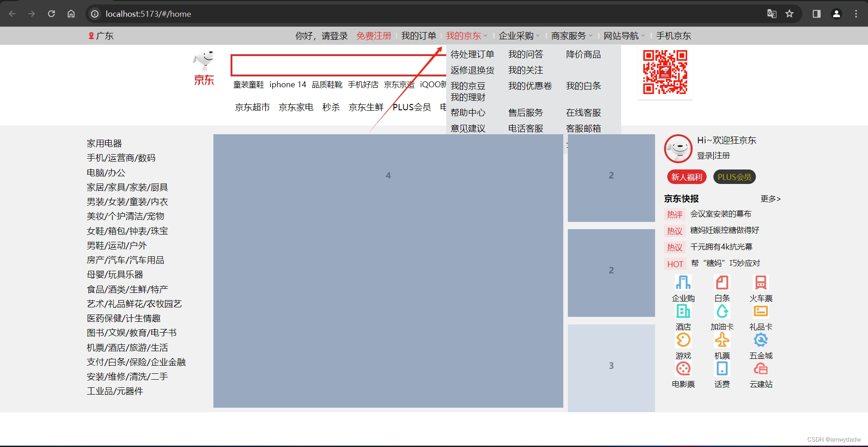The width and height of the screenshot is (868, 447).
Task: Open the 企业购 service icon
Action: point(683,282)
